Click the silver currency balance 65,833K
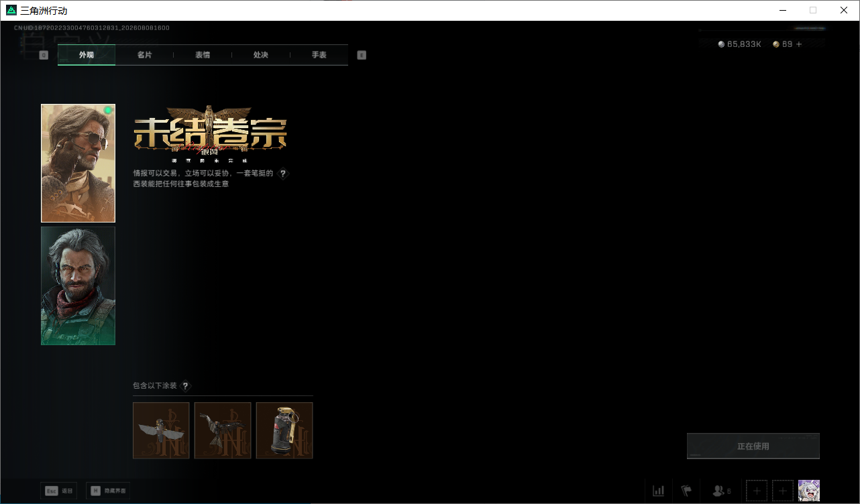 tap(740, 44)
